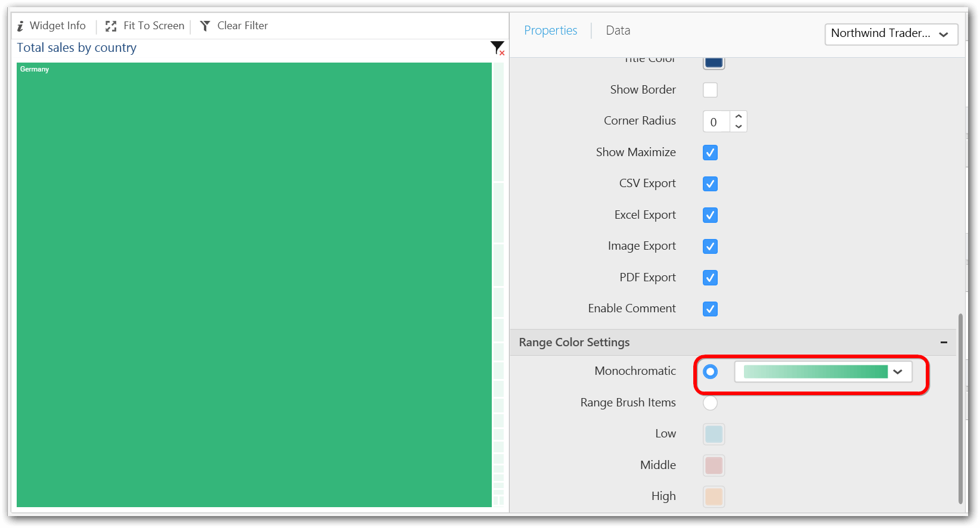The width and height of the screenshot is (980, 528).
Task: Uncheck the Show Maximize checkbox
Action: [710, 153]
